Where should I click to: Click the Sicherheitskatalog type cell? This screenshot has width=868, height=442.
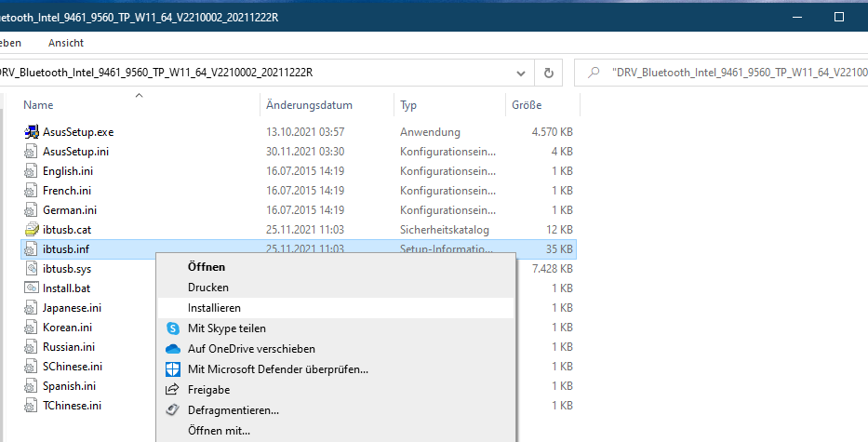point(445,230)
